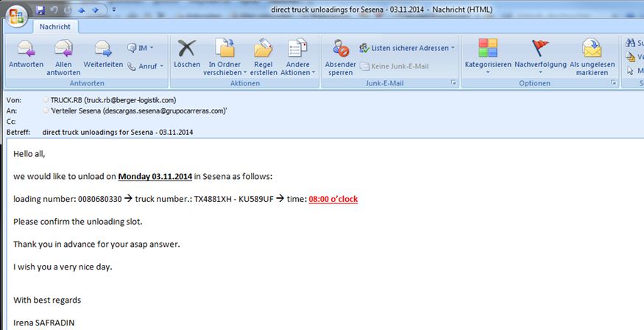644x330 pixels.
Task: Click the Hello all greeting
Action: click(x=29, y=154)
